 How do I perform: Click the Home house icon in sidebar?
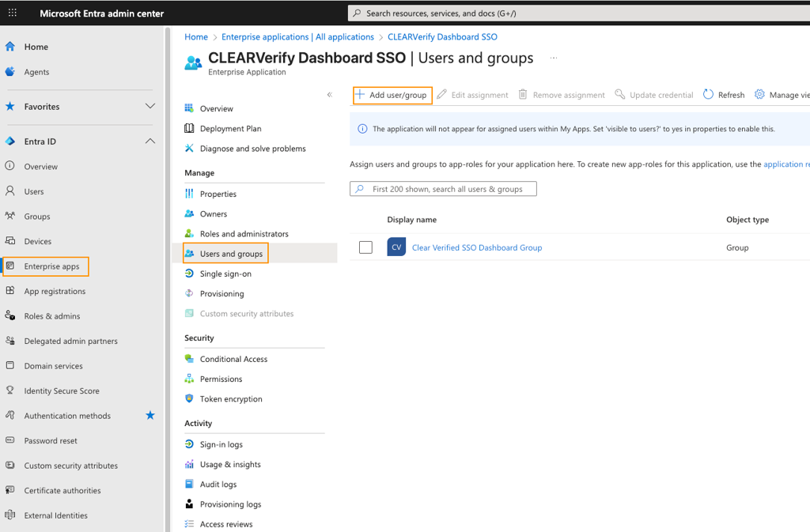click(9, 47)
